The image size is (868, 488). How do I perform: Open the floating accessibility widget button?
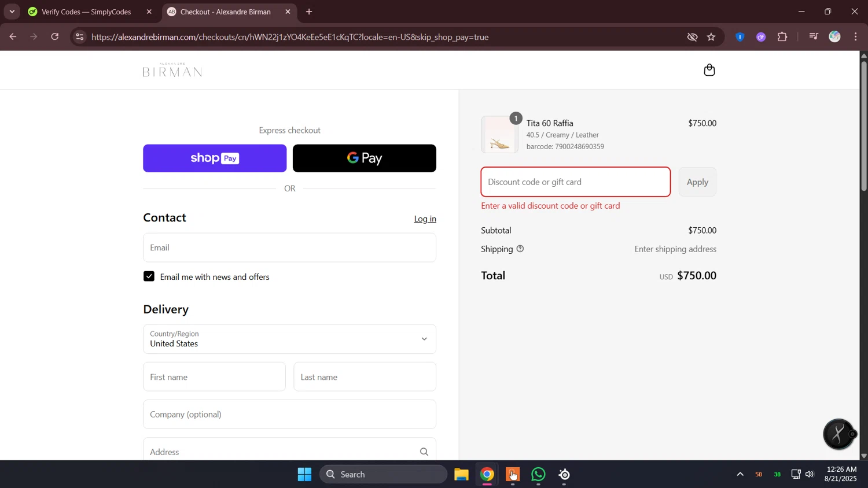pos(838,434)
